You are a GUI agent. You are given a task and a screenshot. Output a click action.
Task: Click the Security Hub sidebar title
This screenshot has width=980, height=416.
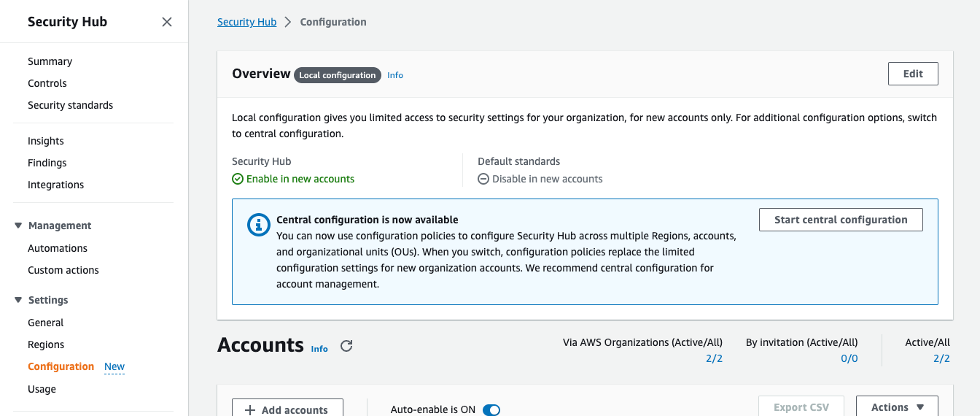(x=67, y=22)
